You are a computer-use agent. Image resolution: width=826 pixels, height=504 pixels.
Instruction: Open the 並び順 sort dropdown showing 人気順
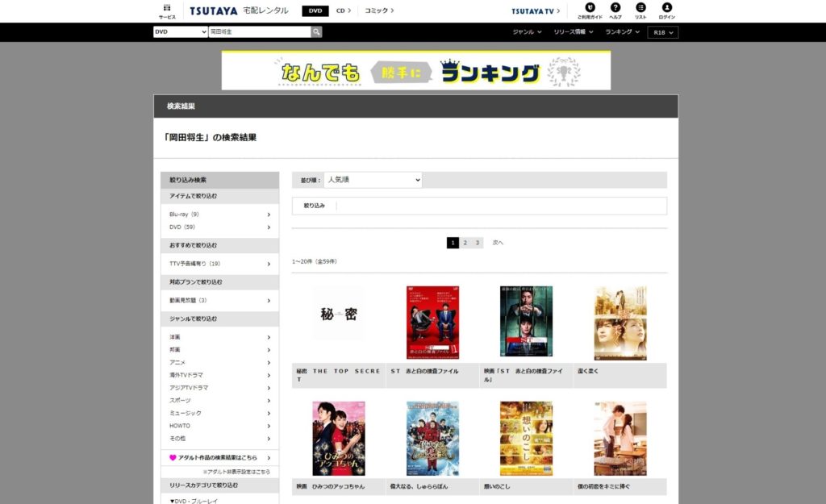(373, 180)
